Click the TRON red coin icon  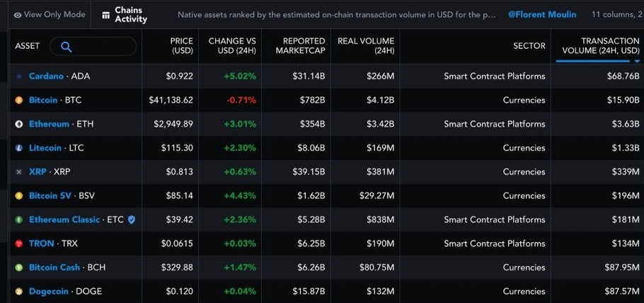click(x=19, y=244)
